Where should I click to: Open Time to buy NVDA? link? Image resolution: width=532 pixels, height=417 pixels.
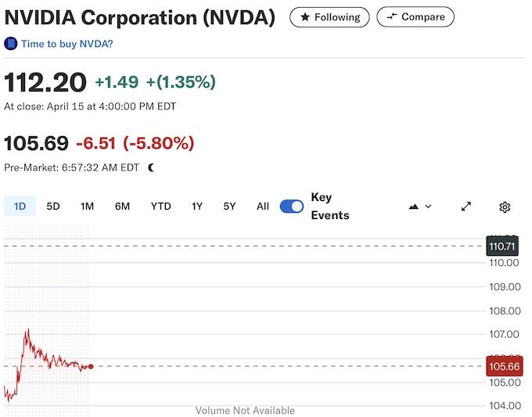click(66, 44)
